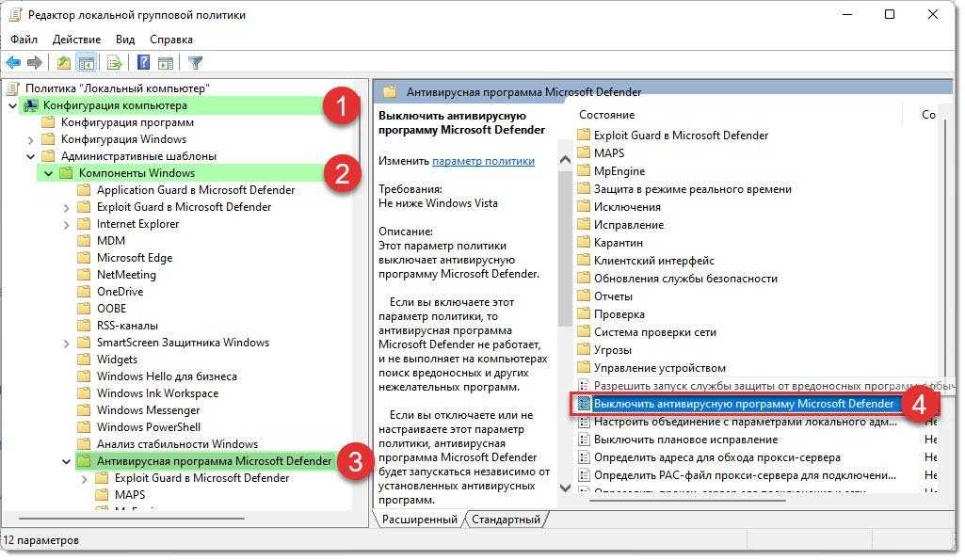Open MAPS folder in the right list

click(x=609, y=153)
